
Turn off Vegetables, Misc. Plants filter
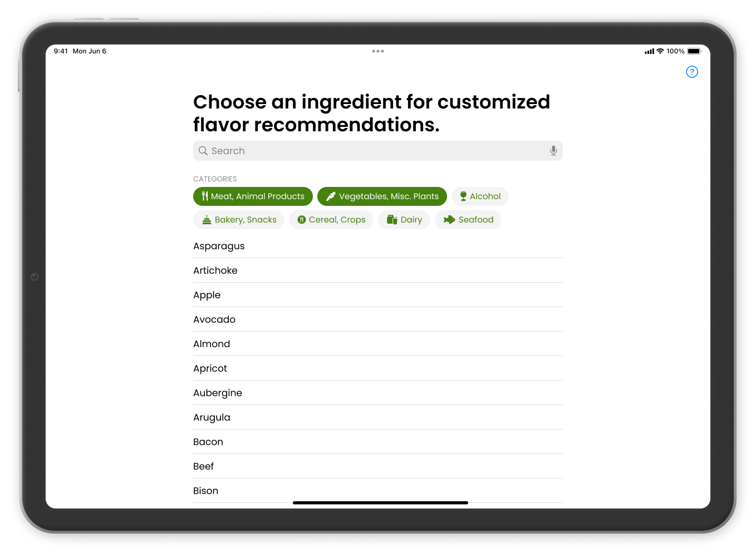[x=382, y=196]
